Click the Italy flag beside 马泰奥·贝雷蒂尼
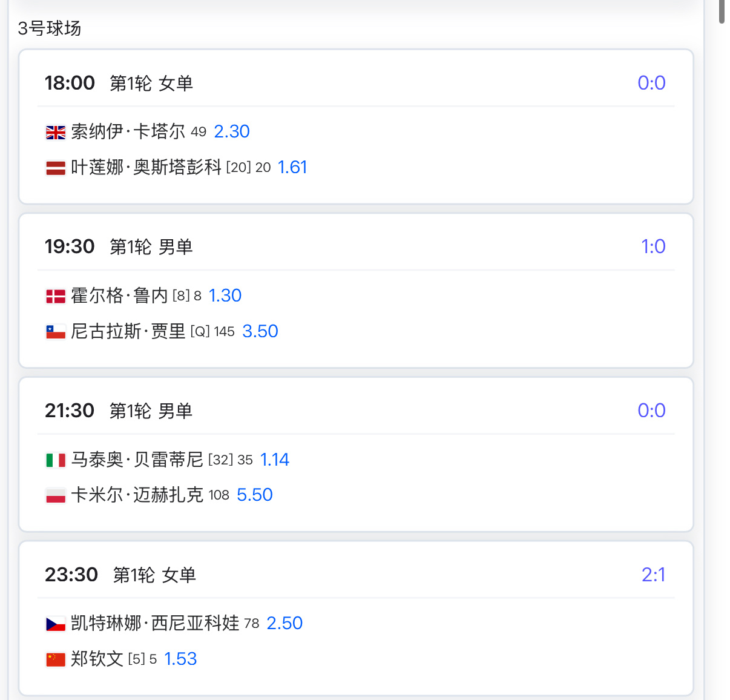This screenshot has height=700, width=730. 56,460
